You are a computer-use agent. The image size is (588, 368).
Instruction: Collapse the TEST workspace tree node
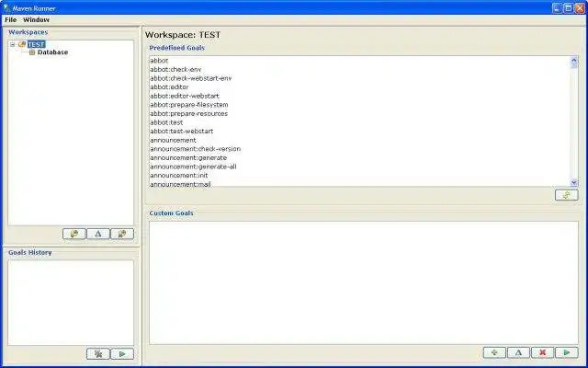[12, 44]
